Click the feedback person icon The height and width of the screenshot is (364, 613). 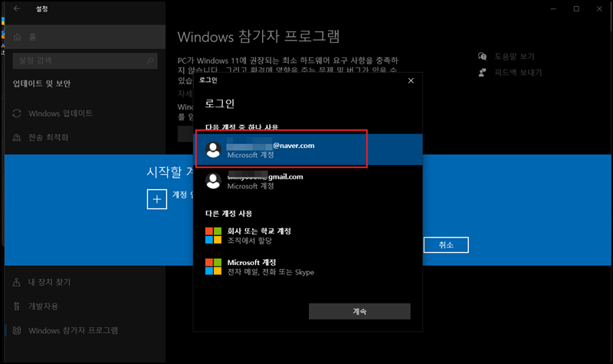(x=483, y=72)
